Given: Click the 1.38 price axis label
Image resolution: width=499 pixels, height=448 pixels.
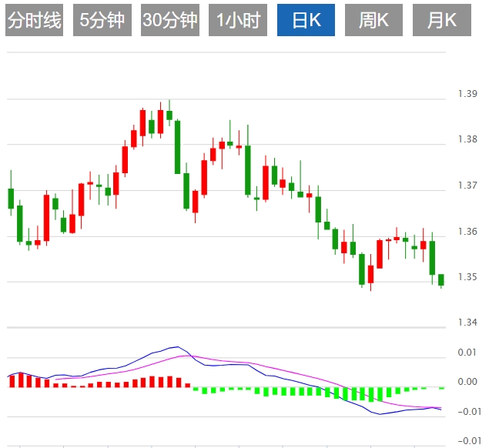Looking at the screenshot, I should (x=467, y=139).
